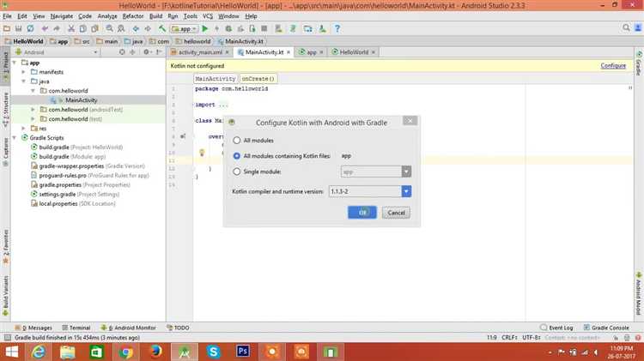Image resolution: width=644 pixels, height=361 pixels.
Task: Click the Replace toolbar icon
Action: pos(121,28)
